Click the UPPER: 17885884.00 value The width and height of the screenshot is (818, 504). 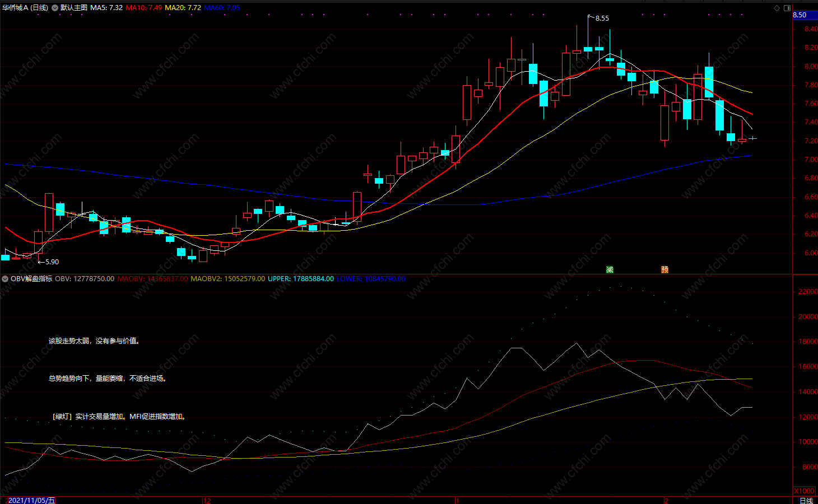[300, 278]
